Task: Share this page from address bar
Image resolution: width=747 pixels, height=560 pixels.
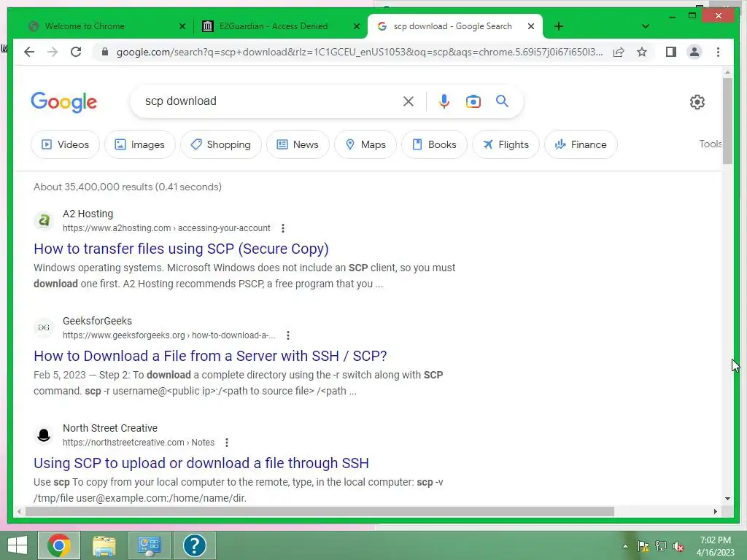Action: (619, 52)
